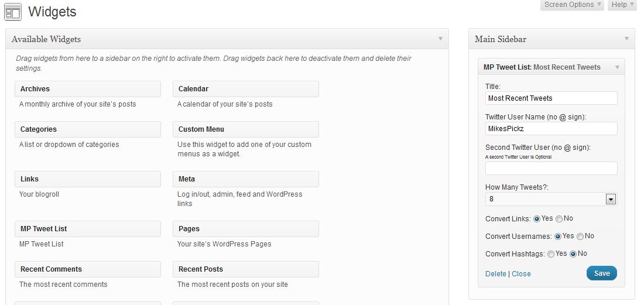Open the Screen Options tab

tap(572, 5)
